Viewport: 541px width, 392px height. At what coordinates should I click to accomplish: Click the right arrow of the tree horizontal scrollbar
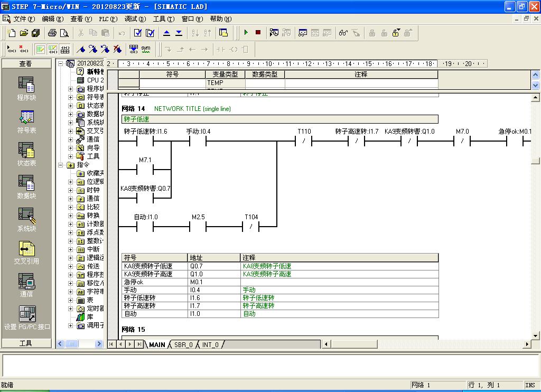[99, 344]
